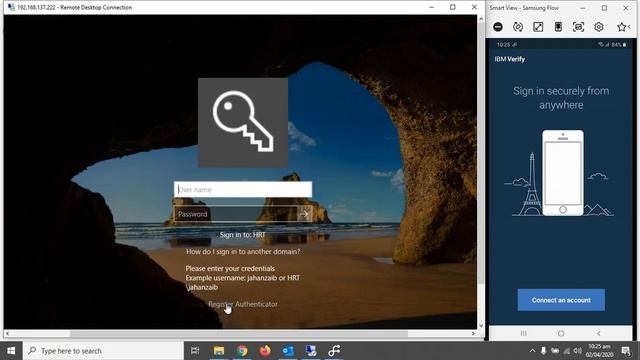640x360 pixels.
Task: Tap the Android back navigation button
Action: click(x=598, y=333)
